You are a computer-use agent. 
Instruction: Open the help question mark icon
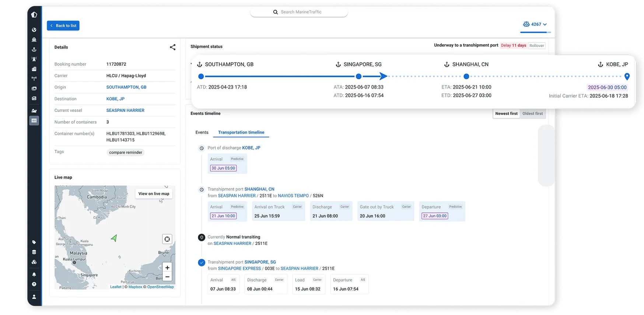[x=34, y=284]
